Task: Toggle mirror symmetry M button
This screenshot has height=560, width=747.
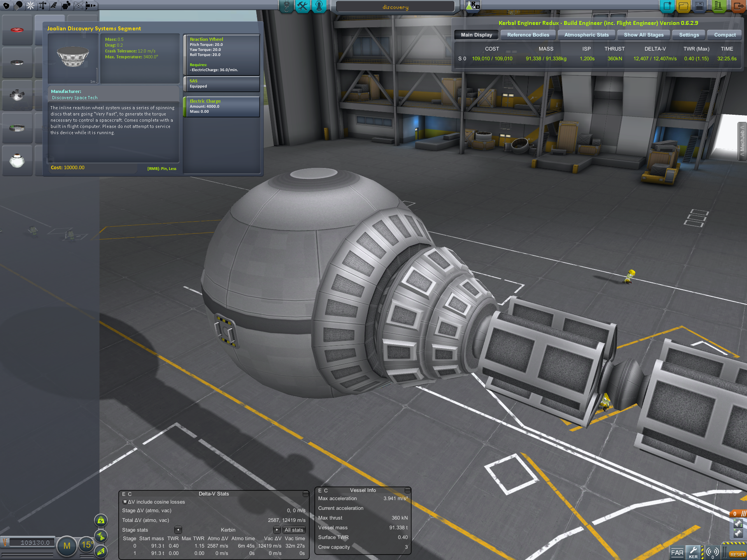Action: tap(67, 546)
